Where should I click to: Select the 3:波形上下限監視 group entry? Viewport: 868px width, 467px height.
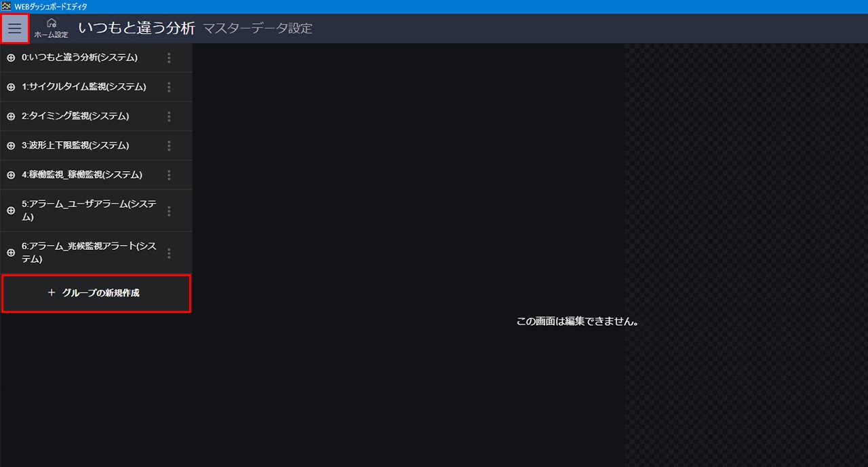[x=81, y=145]
